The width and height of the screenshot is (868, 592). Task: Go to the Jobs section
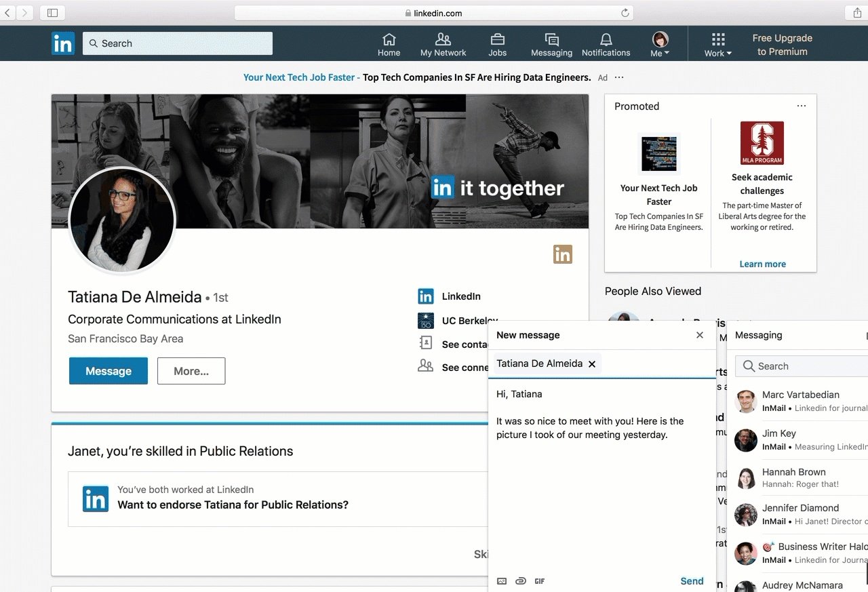point(497,45)
